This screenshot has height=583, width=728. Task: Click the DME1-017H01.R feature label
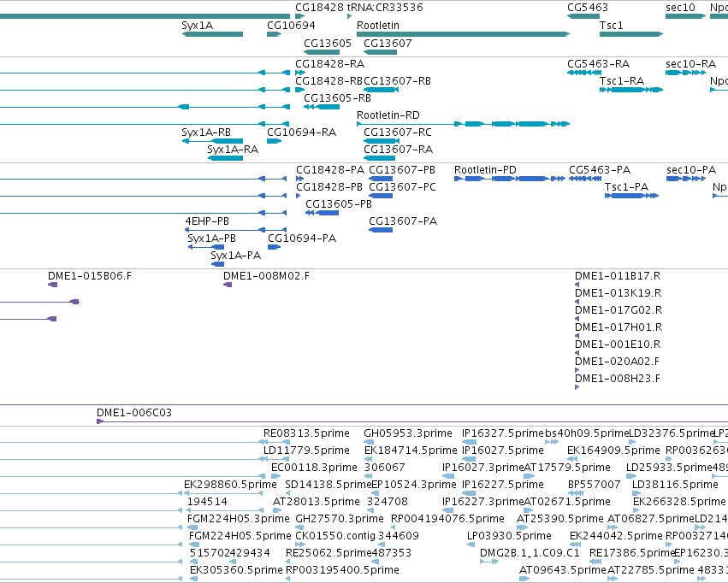coord(619,327)
